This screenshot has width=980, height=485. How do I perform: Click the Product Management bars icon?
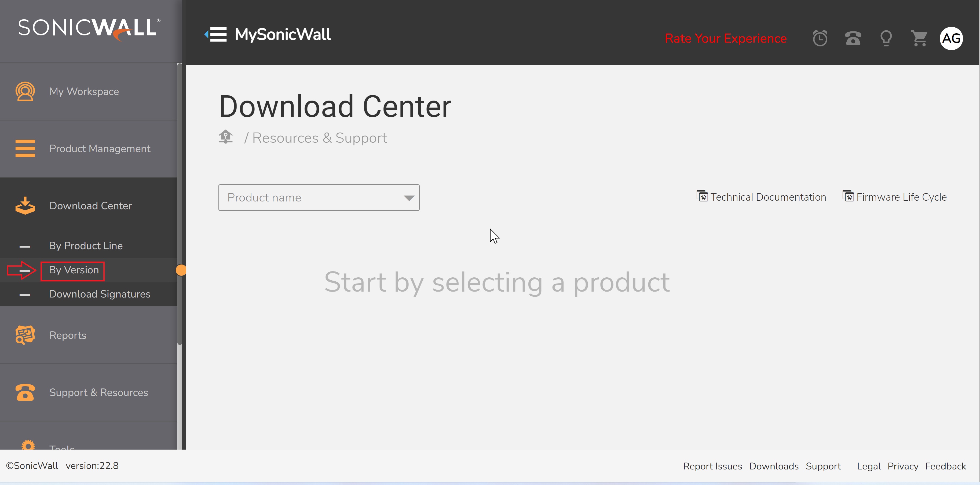(25, 148)
